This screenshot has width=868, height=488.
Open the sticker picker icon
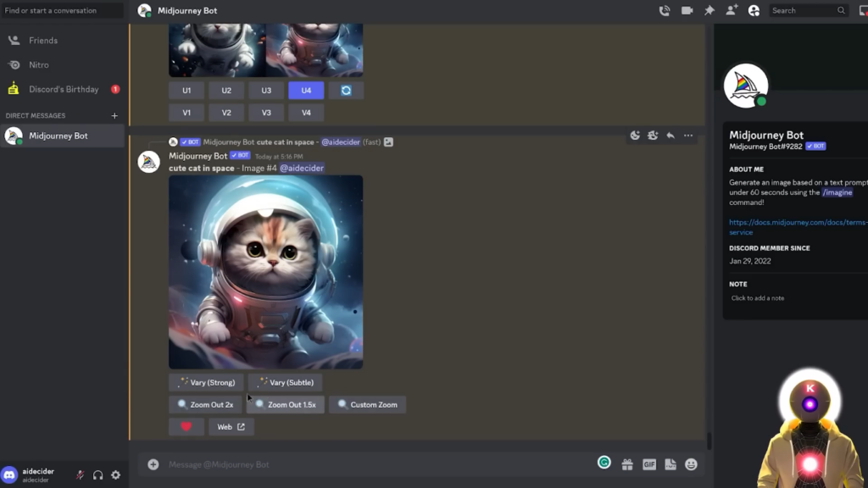click(x=670, y=464)
